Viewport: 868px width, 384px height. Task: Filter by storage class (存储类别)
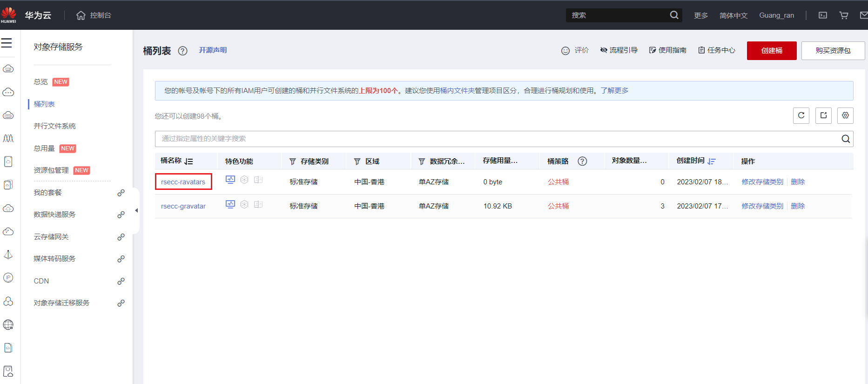click(293, 162)
